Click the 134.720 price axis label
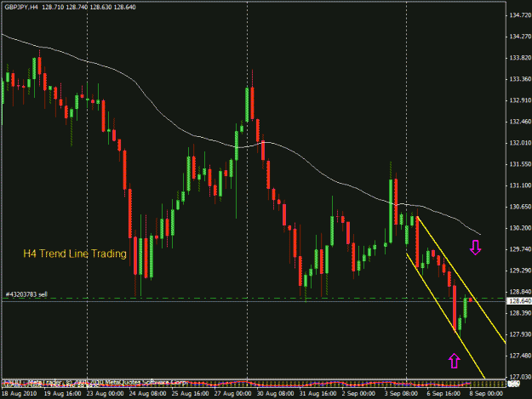The image size is (532, 399). (x=520, y=15)
